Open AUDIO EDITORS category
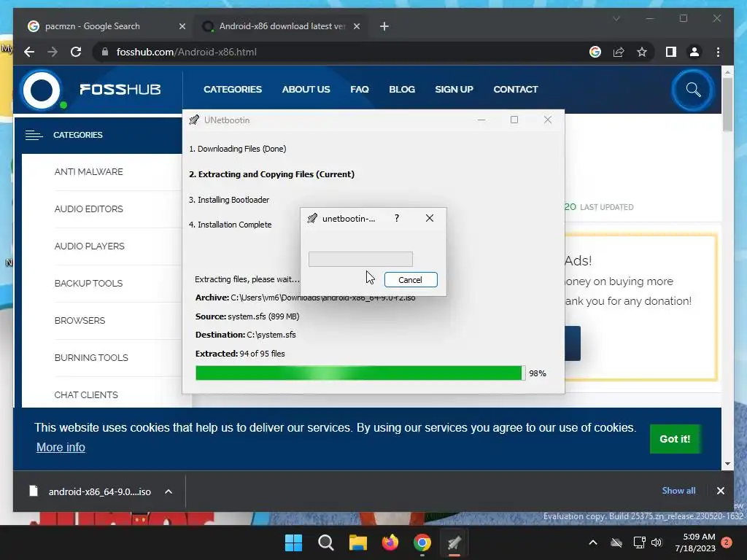 coord(88,209)
